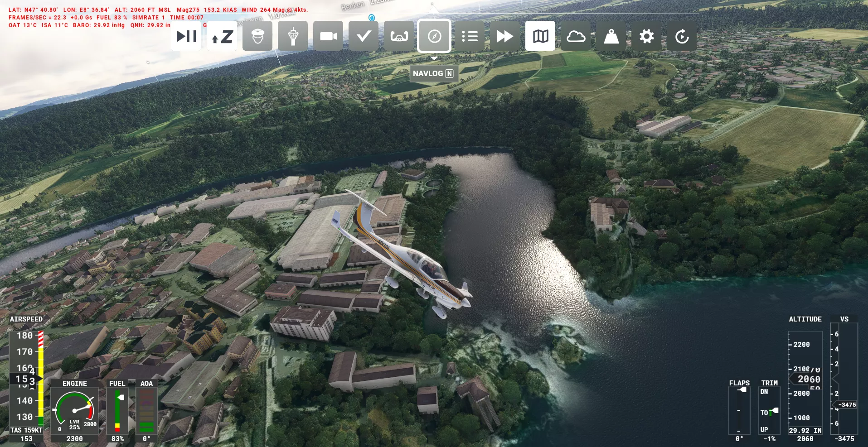Click the TAS 159KT readout
Screen dimensions: 868x447
click(26, 430)
